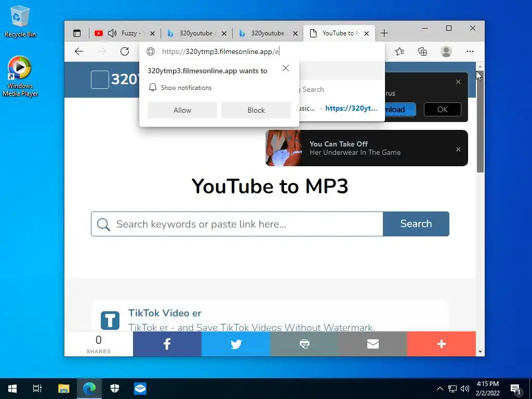Screen dimensions: 532x399
Task: Close the Fuzzy tab
Action: pos(152,33)
